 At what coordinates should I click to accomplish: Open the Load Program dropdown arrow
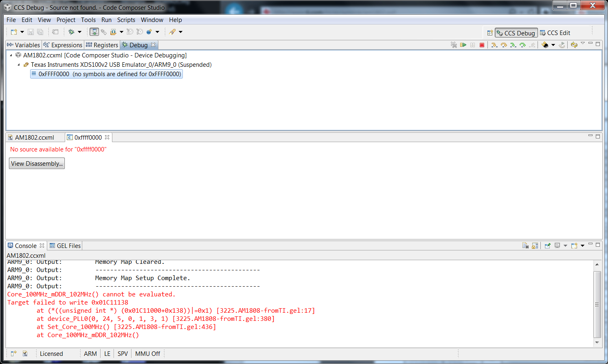pos(121,32)
